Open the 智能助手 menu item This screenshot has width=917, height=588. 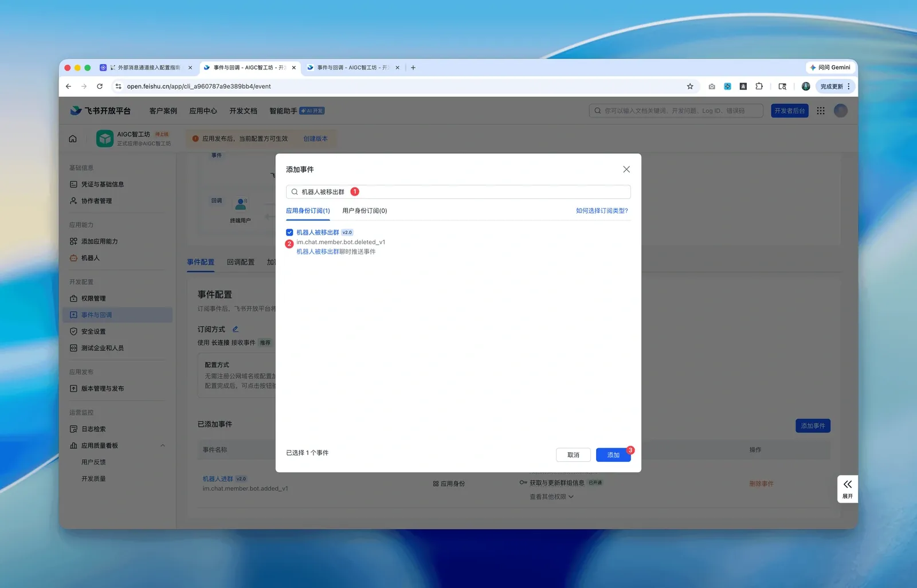(283, 111)
